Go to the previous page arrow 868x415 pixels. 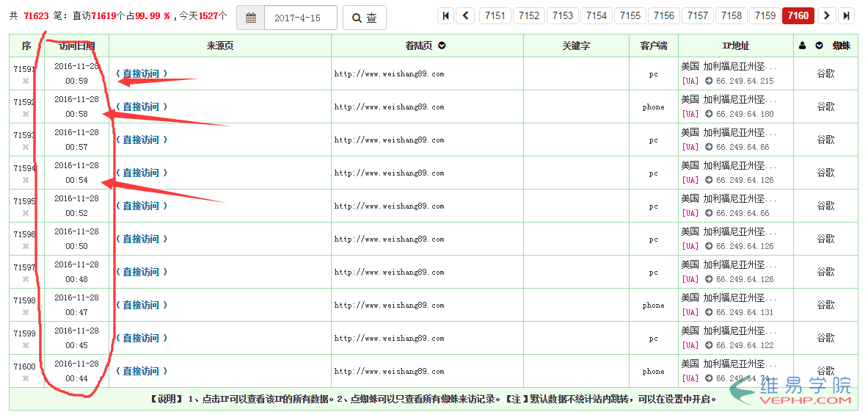[465, 15]
